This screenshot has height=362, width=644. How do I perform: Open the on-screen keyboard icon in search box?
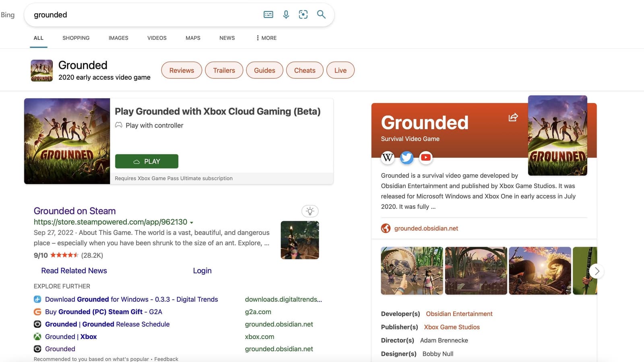pyautogui.click(x=268, y=14)
